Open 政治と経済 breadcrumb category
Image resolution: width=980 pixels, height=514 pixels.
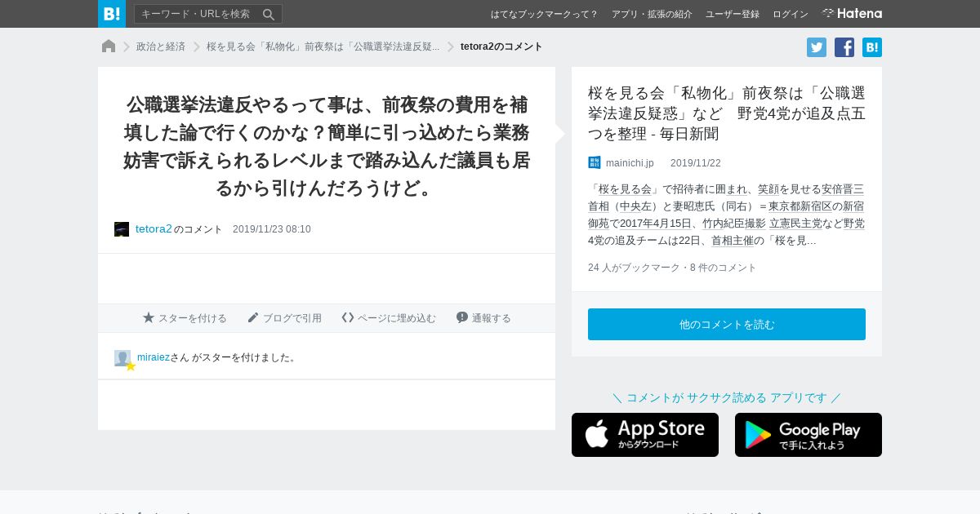pyautogui.click(x=161, y=47)
